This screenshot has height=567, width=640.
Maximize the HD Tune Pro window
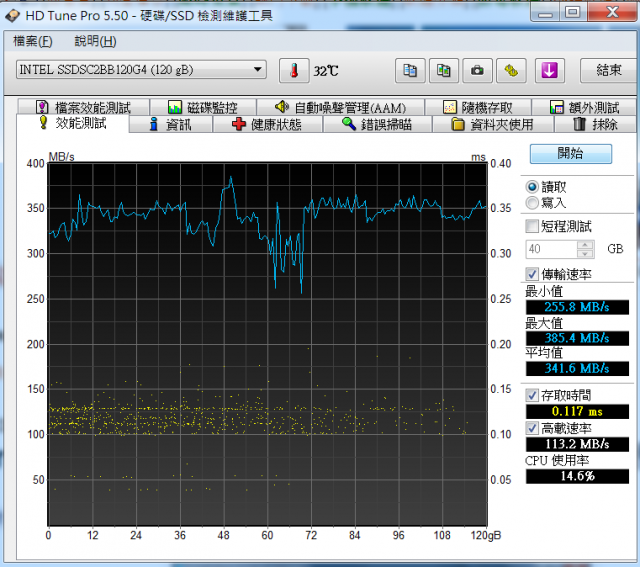(573, 12)
